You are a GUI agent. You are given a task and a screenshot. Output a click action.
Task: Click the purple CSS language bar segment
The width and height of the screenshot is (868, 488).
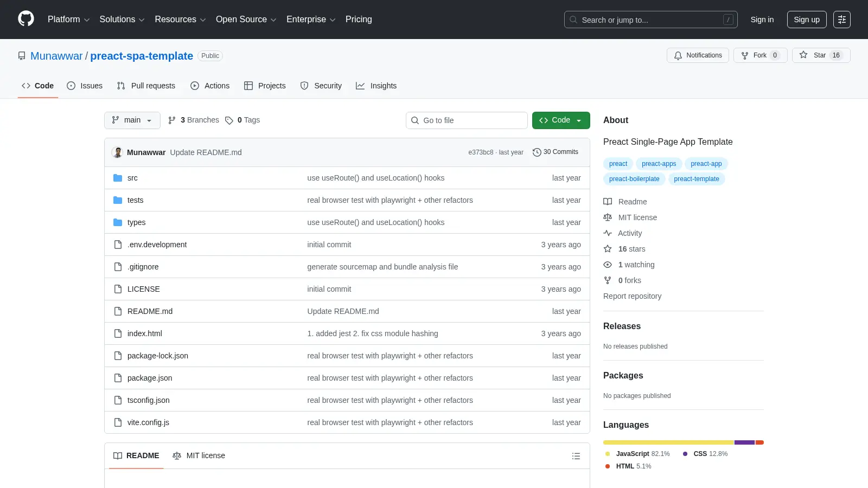[745, 442]
